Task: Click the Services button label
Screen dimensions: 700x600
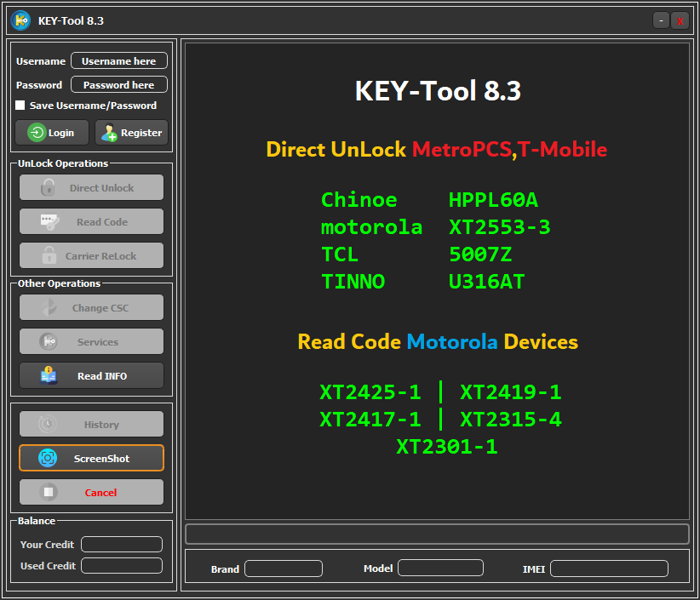Action: click(98, 342)
